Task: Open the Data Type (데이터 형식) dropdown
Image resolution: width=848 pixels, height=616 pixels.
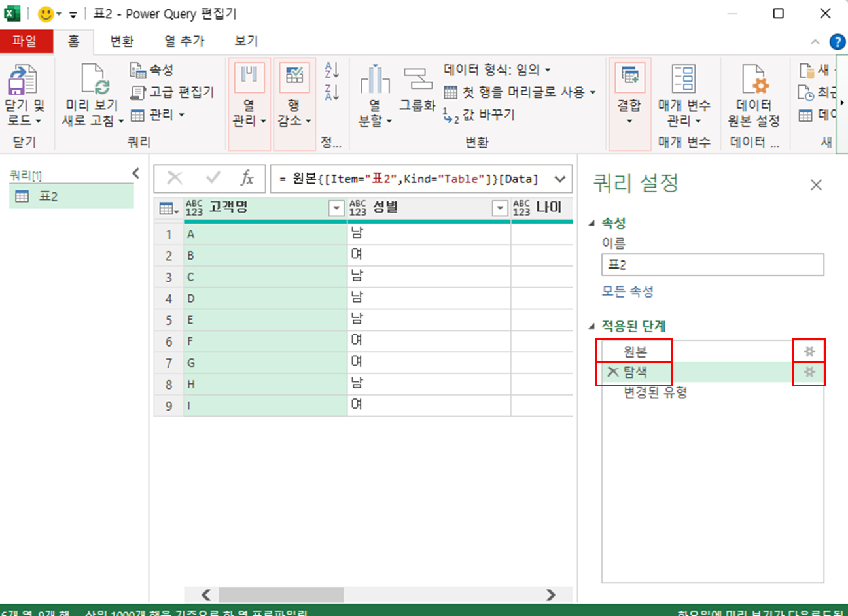Action: click(497, 69)
